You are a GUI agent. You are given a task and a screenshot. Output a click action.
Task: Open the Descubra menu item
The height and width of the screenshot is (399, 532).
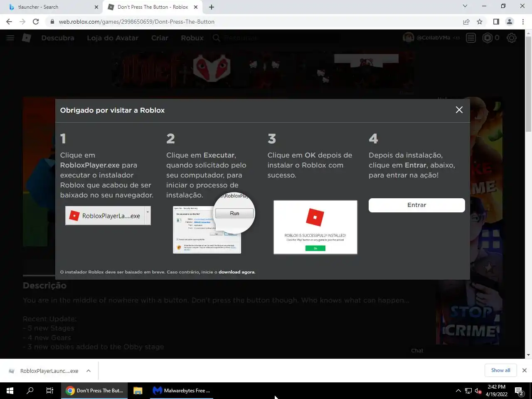(x=58, y=38)
